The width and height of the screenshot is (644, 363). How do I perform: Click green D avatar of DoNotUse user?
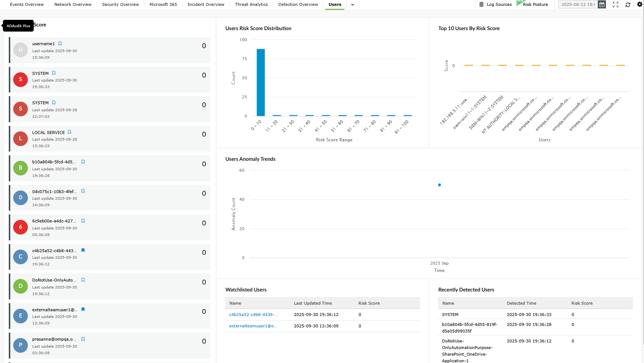(21, 286)
